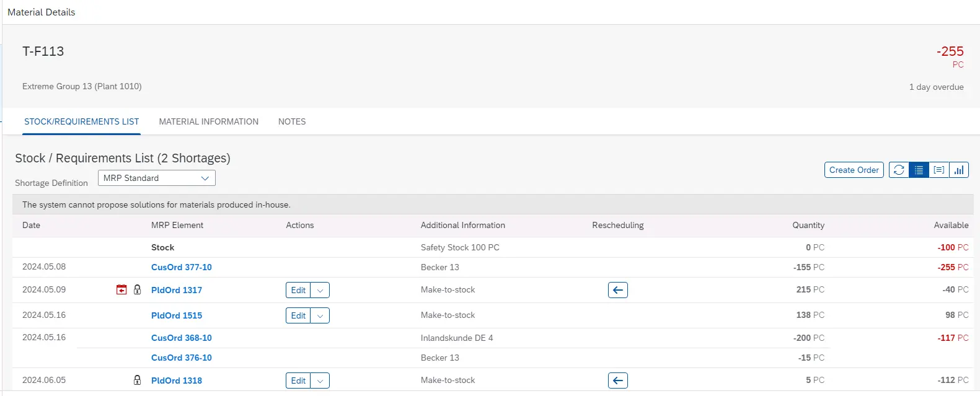Open the Shortage Definition MRP Standard dropdown
The image size is (980, 396).
[156, 178]
